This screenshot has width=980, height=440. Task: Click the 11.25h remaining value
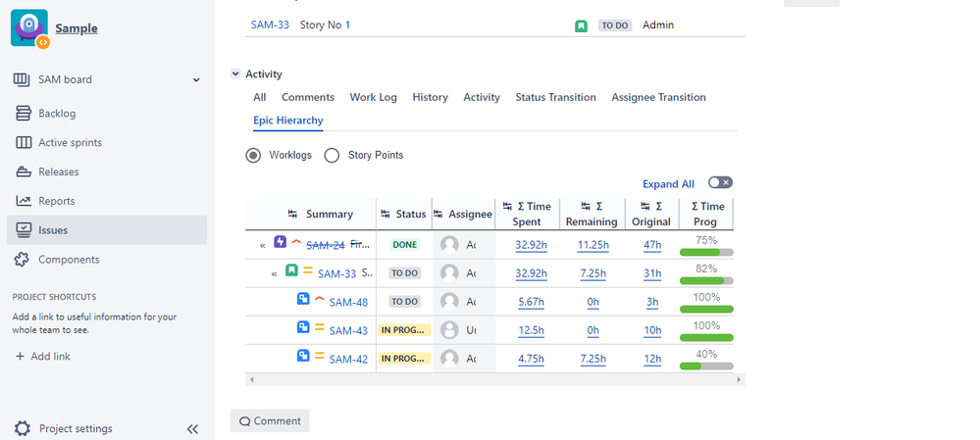[x=593, y=245]
